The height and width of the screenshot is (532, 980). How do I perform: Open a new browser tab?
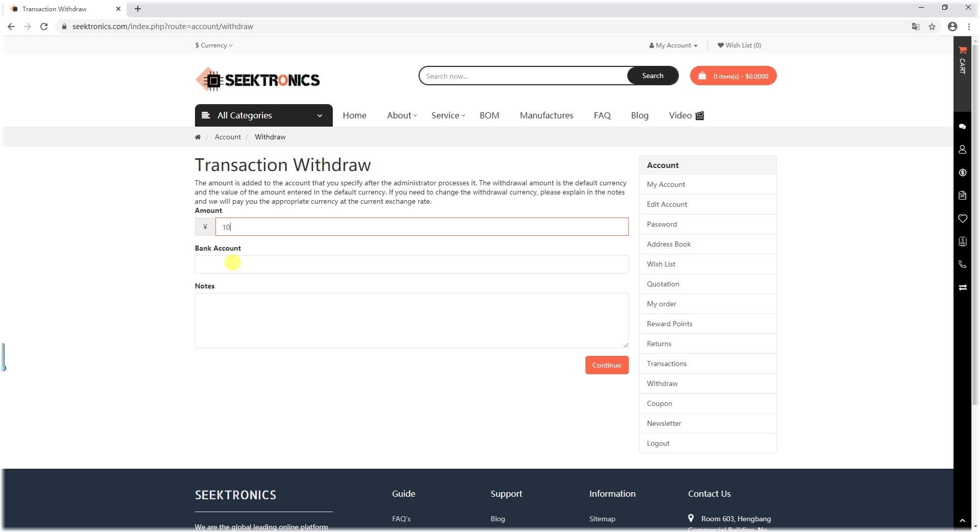click(x=137, y=9)
